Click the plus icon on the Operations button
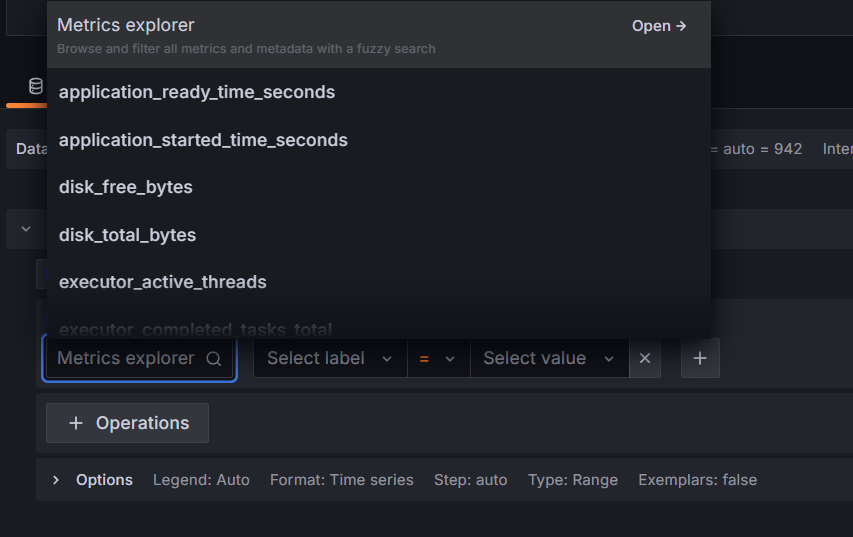Screen dimensions: 853x537 [x=76, y=423]
